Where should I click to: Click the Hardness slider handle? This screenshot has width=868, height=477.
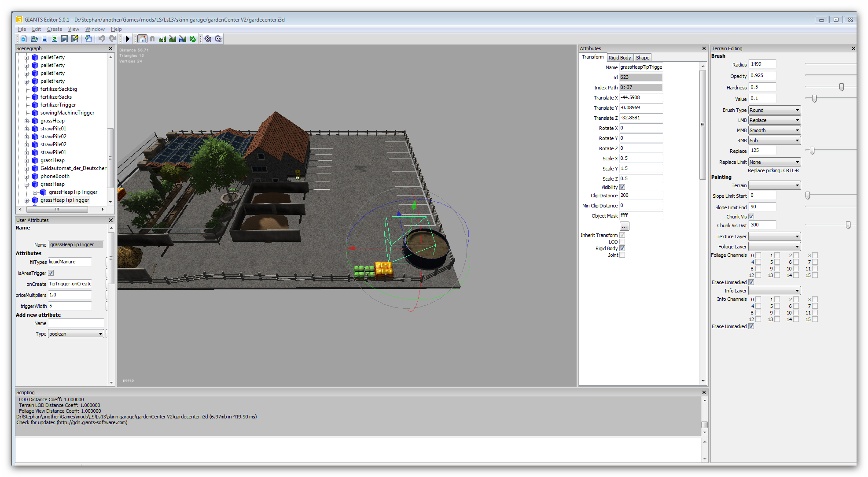[x=842, y=87]
